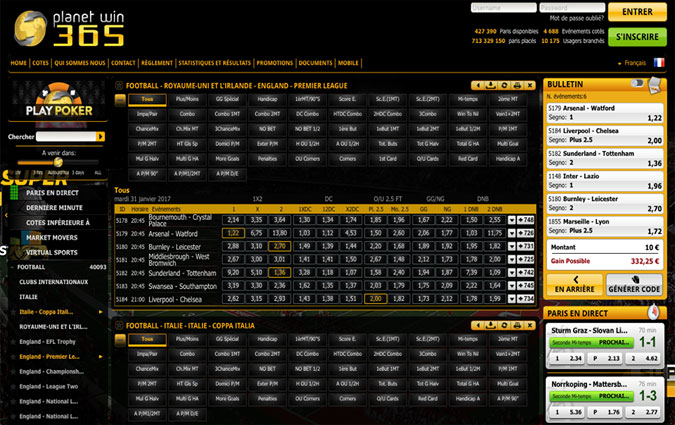Click the EN ARRIÈRE button in bulletin
This screenshot has height=425, width=675.
575,285
